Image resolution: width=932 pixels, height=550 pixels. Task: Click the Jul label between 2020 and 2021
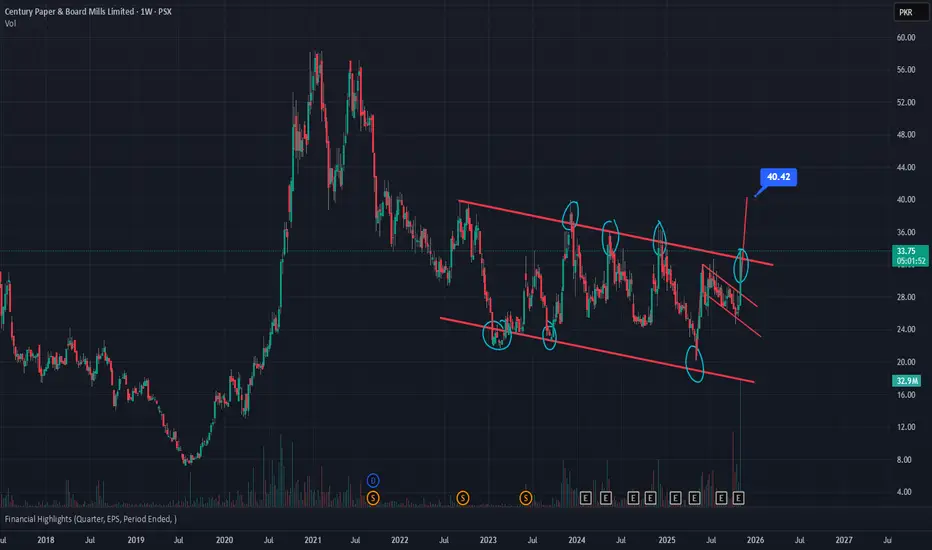(x=269, y=540)
